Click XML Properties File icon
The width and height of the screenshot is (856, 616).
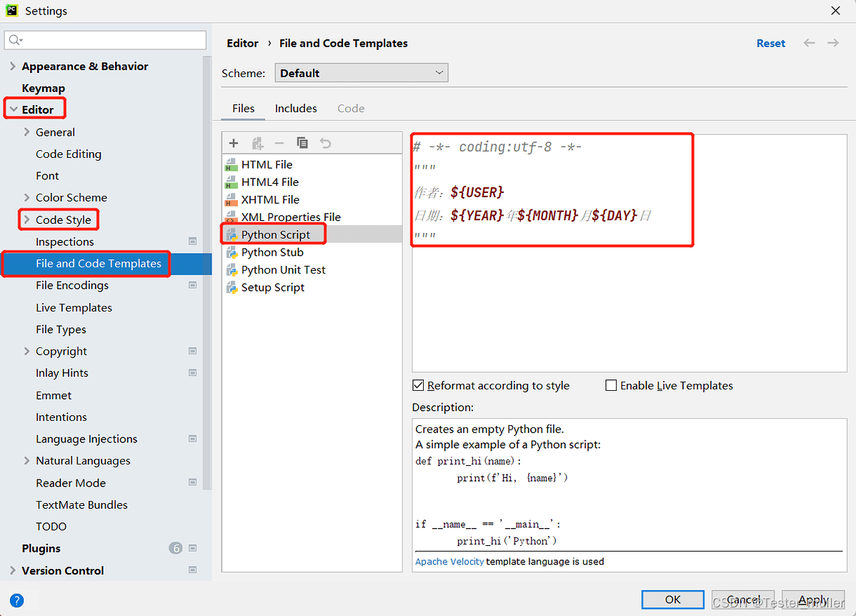232,217
